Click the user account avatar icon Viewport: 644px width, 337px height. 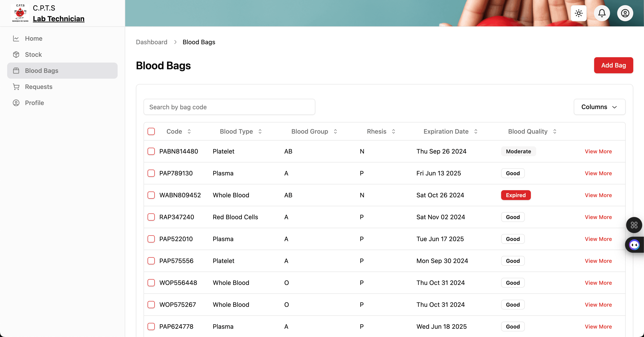pyautogui.click(x=625, y=13)
